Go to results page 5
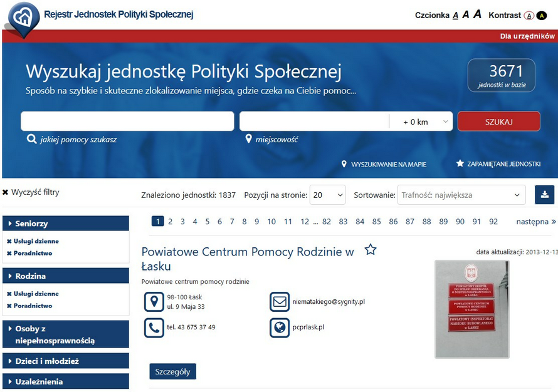 pos(207,222)
